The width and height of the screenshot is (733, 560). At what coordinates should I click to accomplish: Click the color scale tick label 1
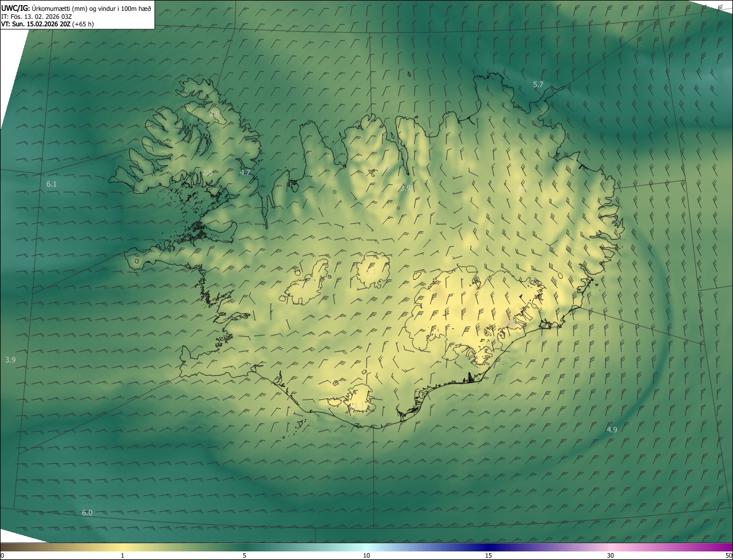coord(123,555)
